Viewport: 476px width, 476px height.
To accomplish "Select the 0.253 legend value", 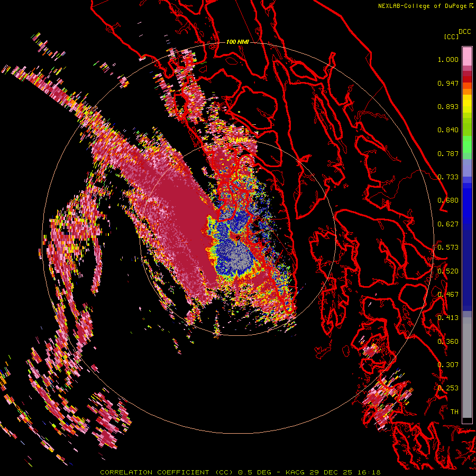I will point(448,388).
